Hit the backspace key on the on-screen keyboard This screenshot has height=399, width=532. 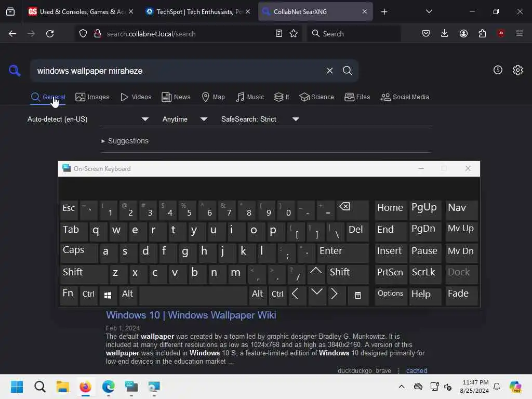[352, 210]
